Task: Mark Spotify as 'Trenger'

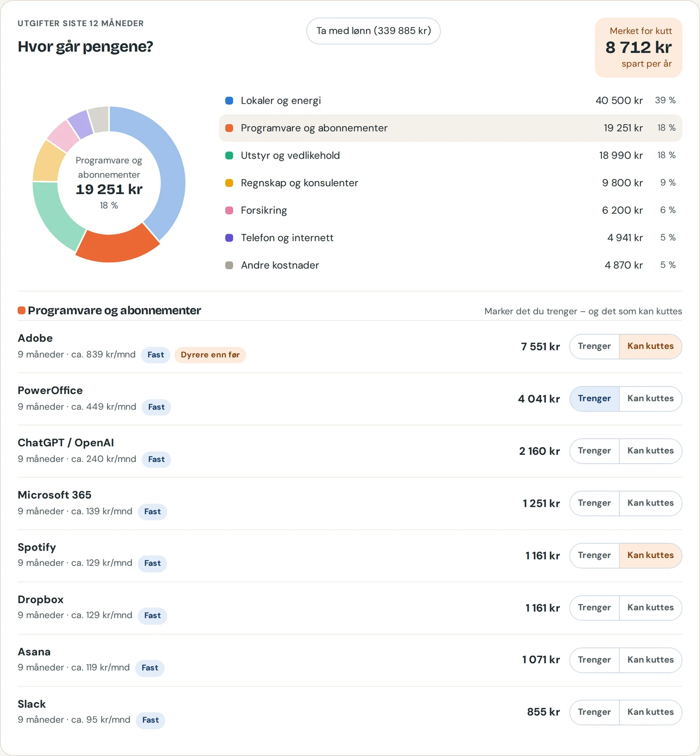Action: pos(594,556)
